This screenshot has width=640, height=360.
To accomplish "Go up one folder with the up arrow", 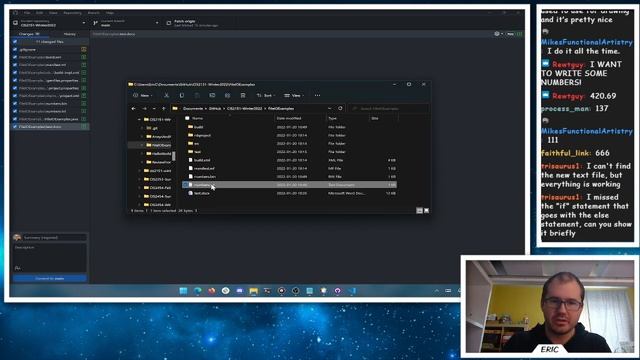I will (164, 109).
